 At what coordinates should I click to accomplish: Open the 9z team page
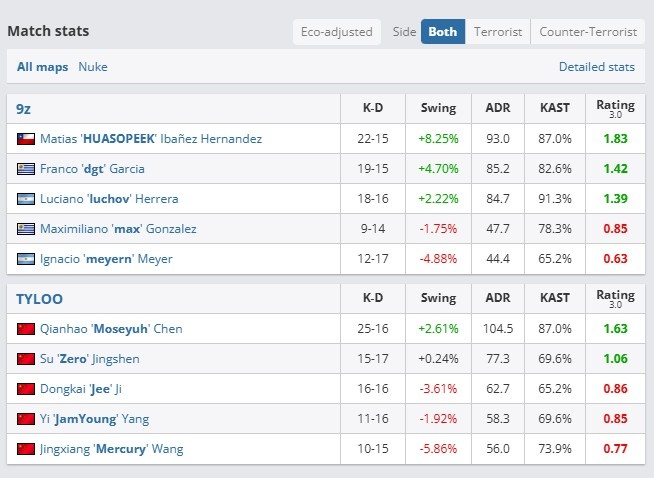coord(23,109)
